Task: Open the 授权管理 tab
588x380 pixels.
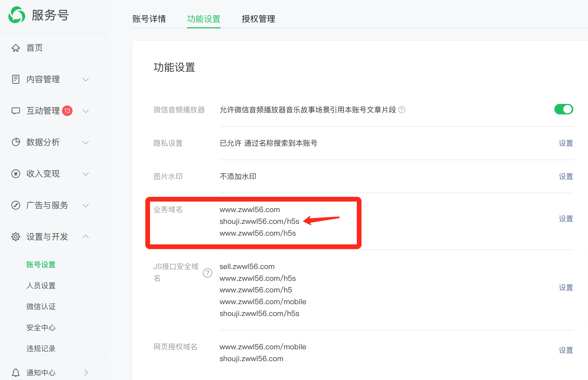Action: coord(258,19)
